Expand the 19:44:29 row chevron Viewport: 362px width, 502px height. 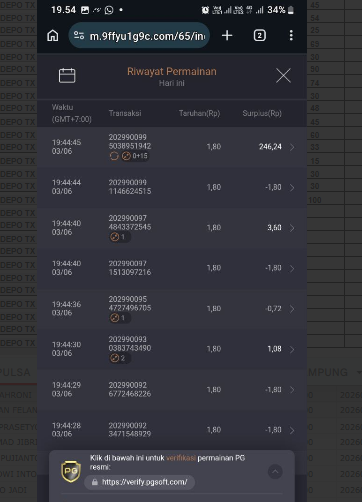pos(292,390)
